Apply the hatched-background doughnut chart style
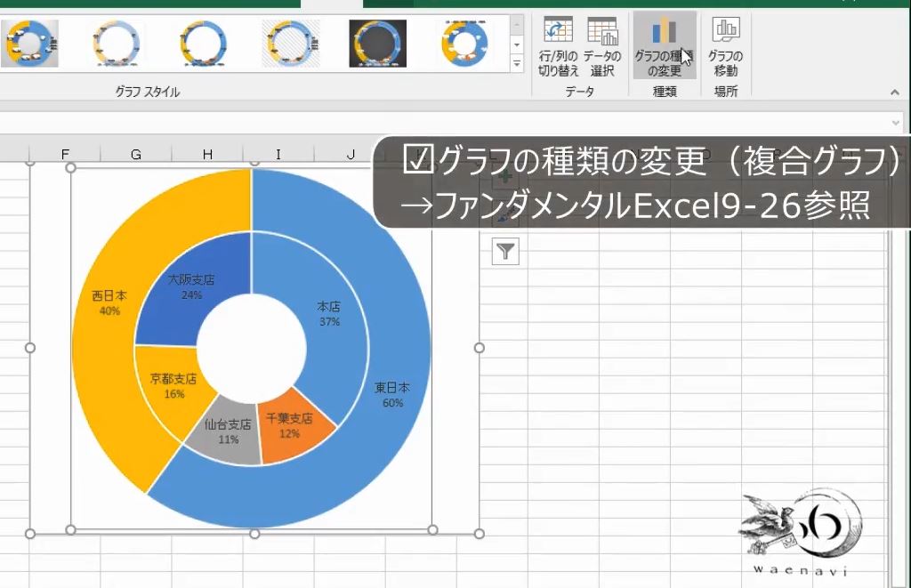 tap(291, 44)
